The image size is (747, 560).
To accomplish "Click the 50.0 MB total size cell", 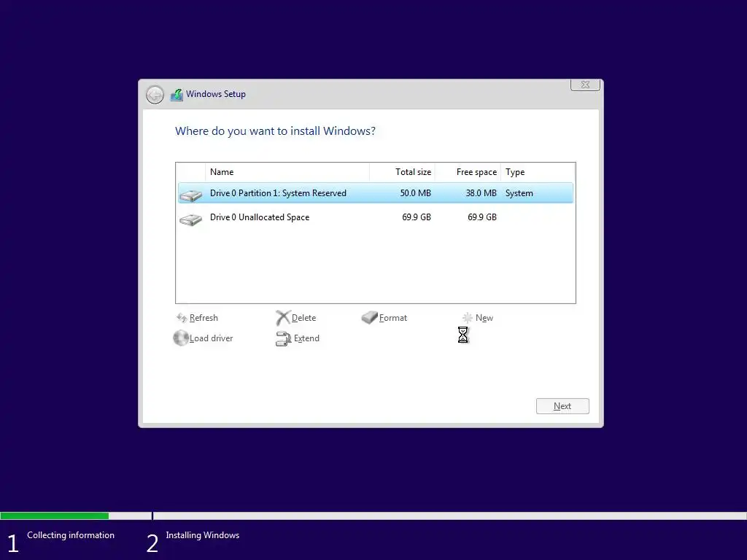I will (x=415, y=192).
